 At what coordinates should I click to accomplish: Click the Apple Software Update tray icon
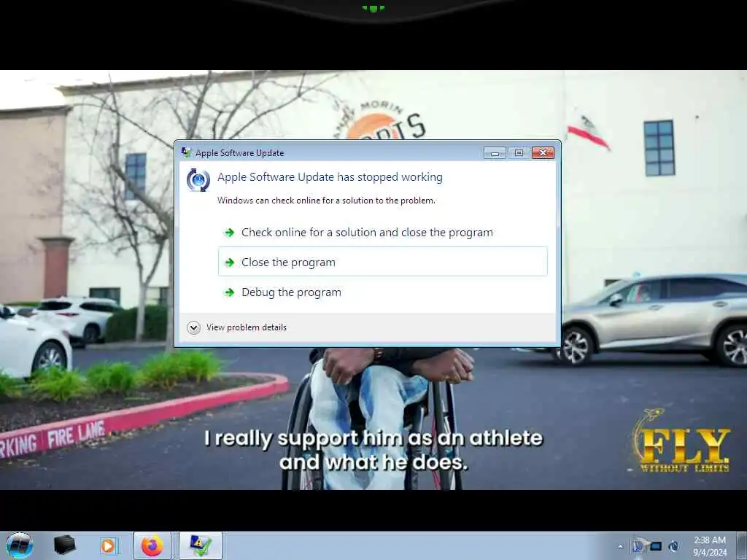[x=673, y=546]
